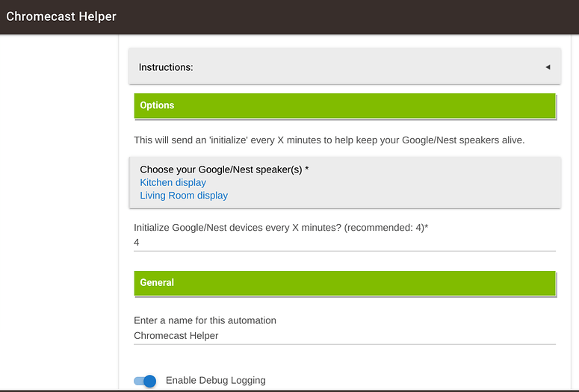Click the green General section header
579x392 pixels.
[x=345, y=284]
